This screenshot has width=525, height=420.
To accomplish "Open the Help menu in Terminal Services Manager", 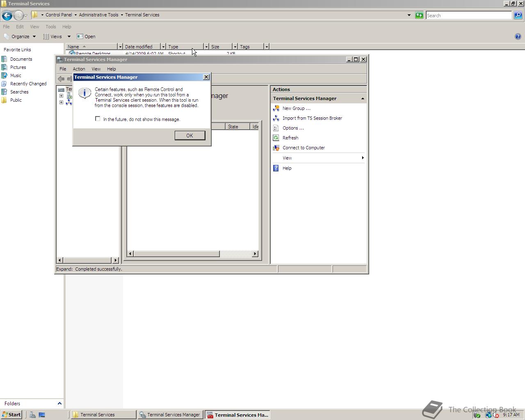I will tap(111, 69).
